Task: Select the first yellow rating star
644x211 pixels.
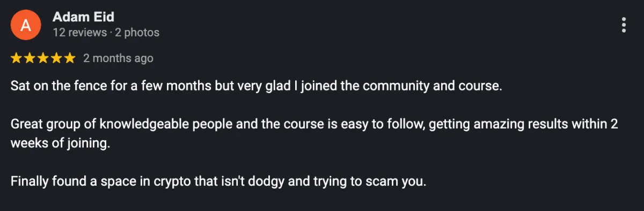Action: (x=16, y=58)
